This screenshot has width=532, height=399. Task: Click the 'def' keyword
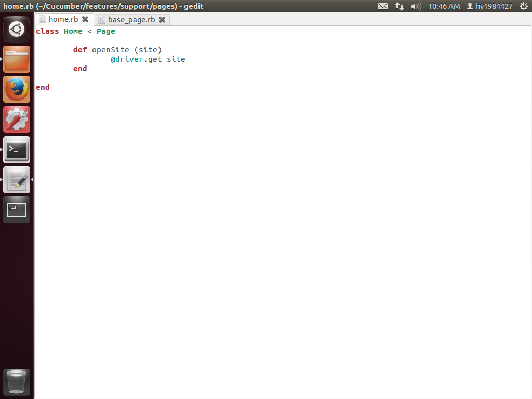(x=80, y=50)
